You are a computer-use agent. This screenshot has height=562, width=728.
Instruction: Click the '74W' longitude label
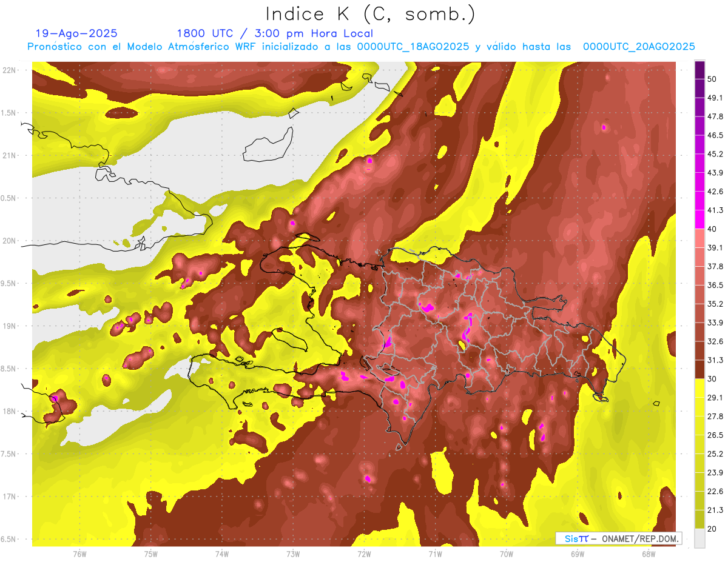coord(222,554)
